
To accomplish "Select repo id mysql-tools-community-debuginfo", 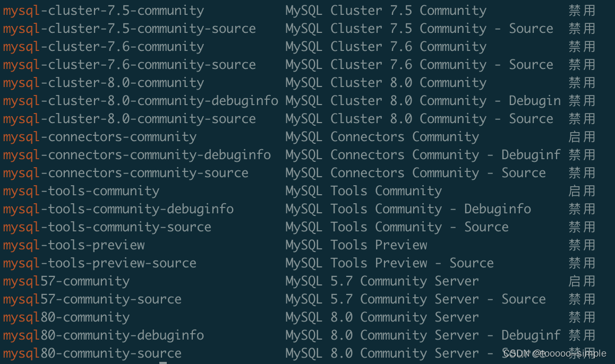I will [118, 209].
